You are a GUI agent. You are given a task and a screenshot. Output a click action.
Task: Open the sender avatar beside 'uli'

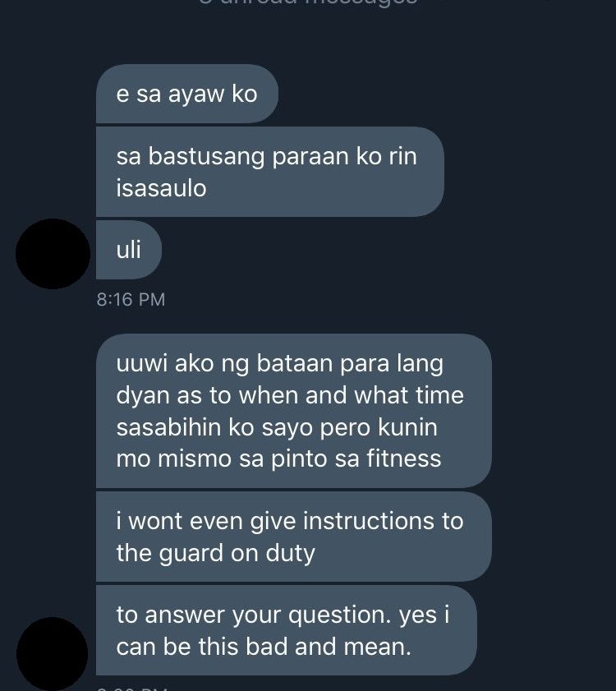53,254
